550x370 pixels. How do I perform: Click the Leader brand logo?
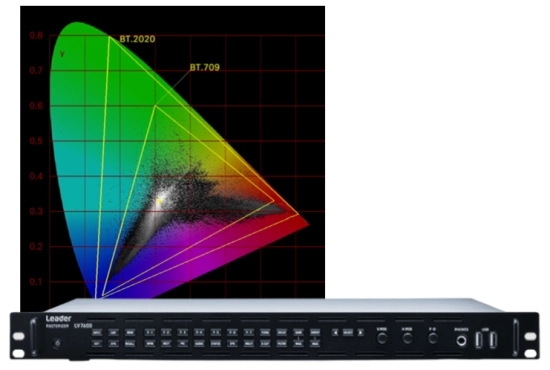tap(58, 318)
